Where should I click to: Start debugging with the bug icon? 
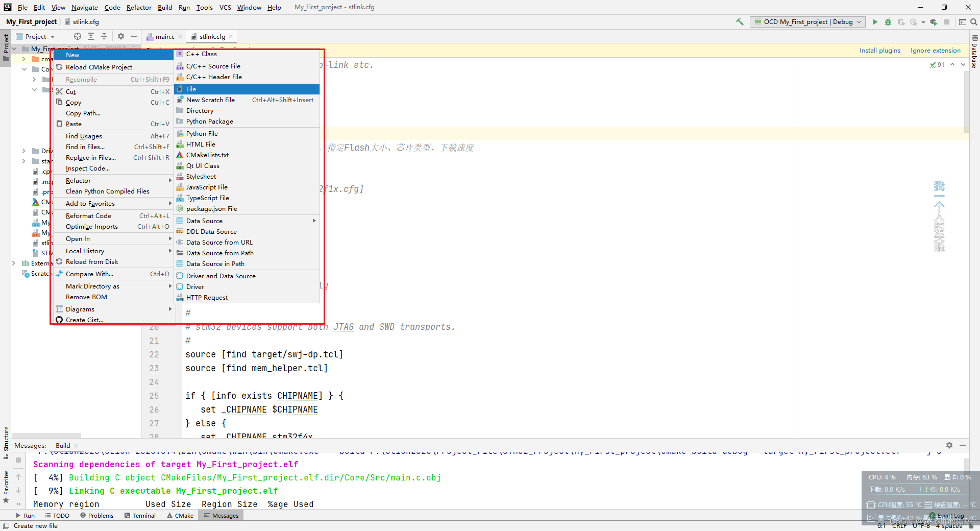[x=888, y=22]
